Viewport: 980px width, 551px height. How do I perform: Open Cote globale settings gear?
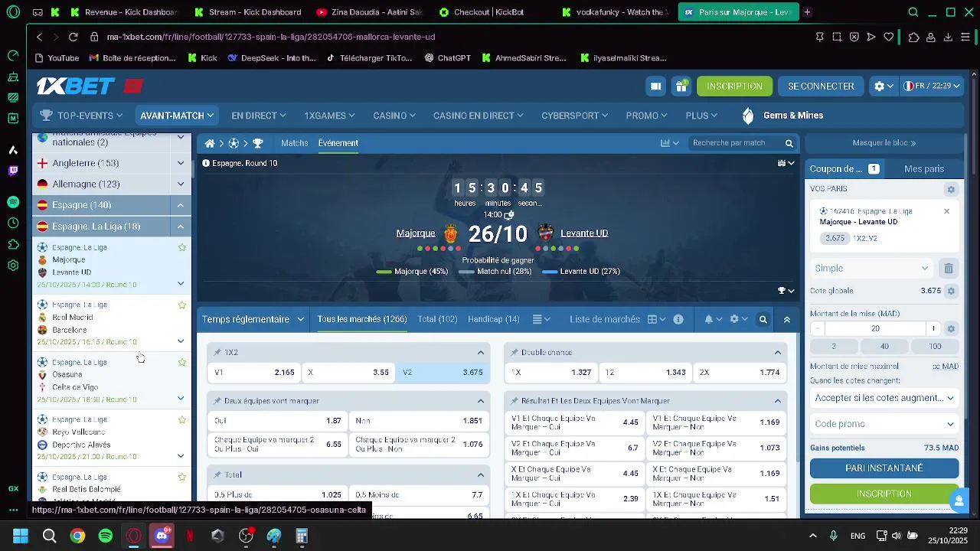click(x=951, y=291)
